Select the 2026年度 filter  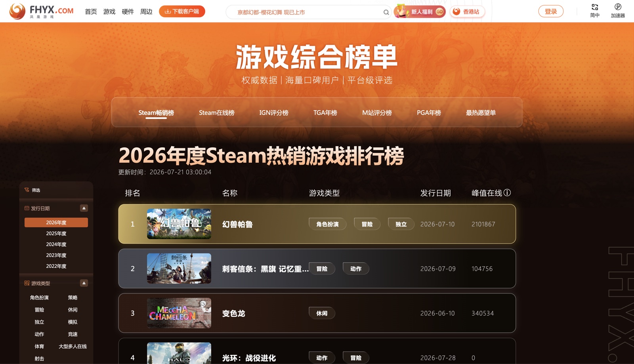coord(56,223)
